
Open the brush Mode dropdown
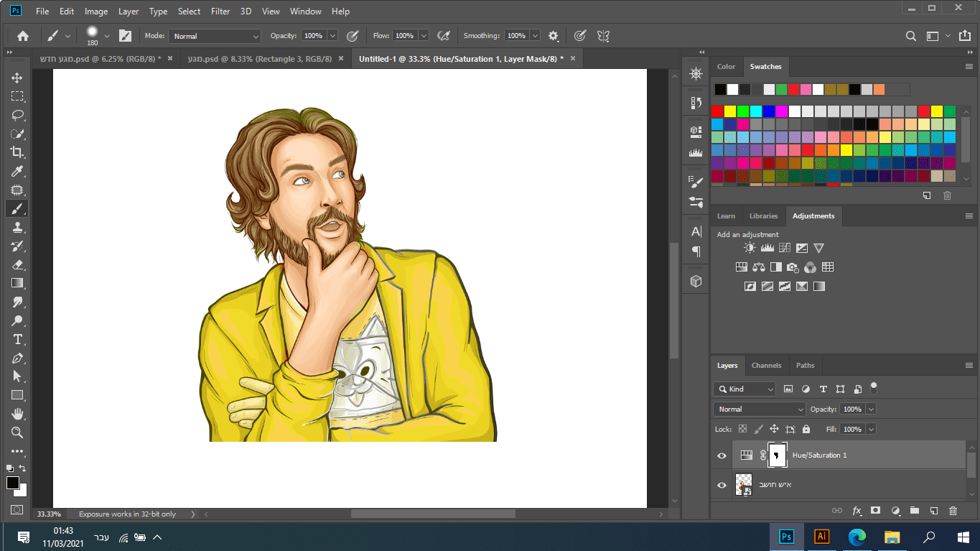point(214,36)
